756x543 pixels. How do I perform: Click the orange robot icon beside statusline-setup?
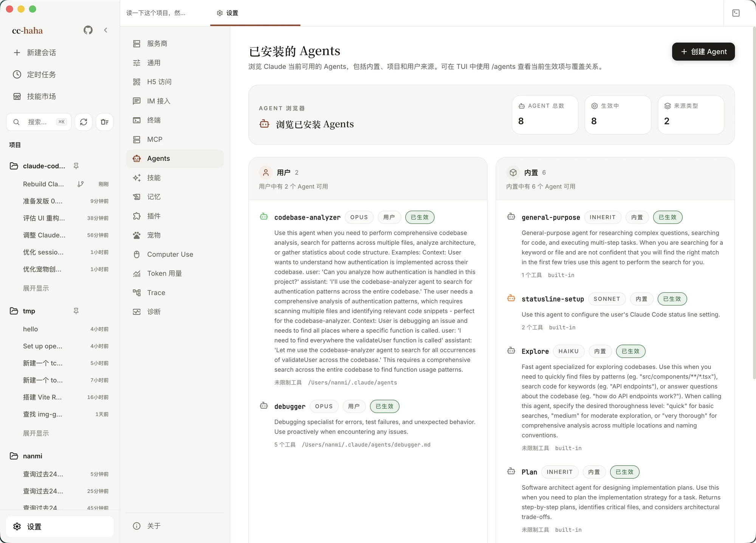point(511,298)
